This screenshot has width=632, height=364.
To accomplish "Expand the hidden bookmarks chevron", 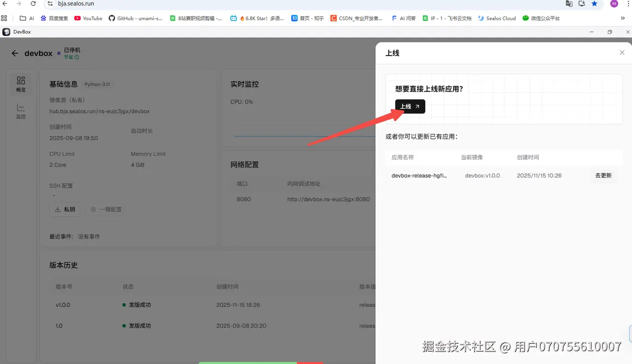I will coord(623,18).
